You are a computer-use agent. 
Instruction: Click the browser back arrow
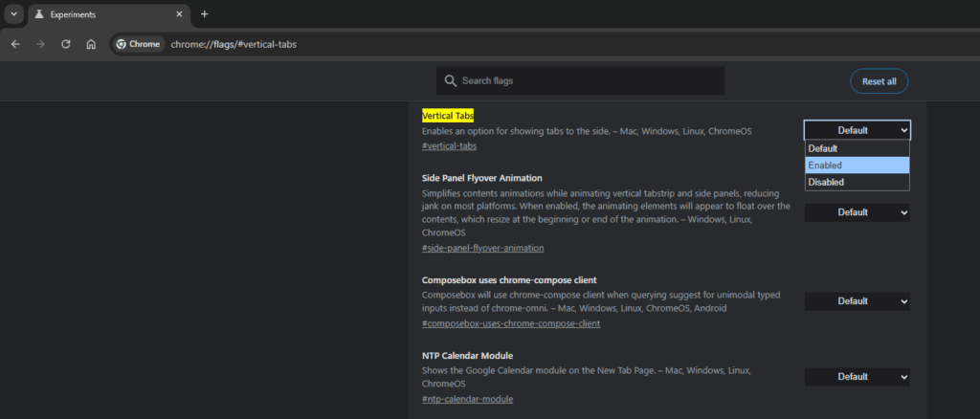pyautogui.click(x=15, y=44)
